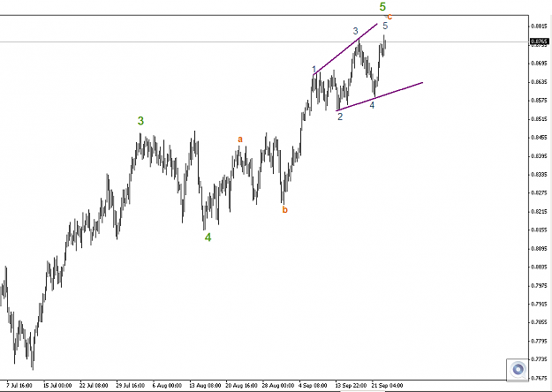This screenshot has height=392, width=552.
Task: Select the orange wave label c
Action: click(389, 17)
